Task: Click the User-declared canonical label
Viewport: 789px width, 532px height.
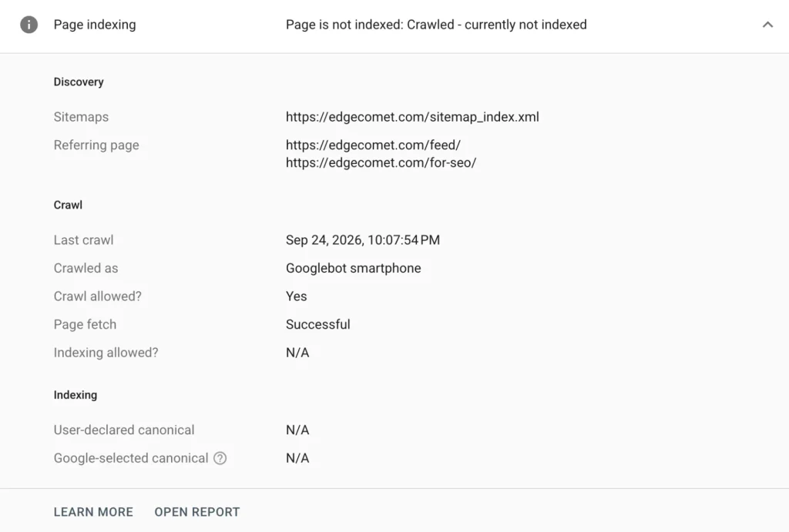Action: (x=124, y=430)
